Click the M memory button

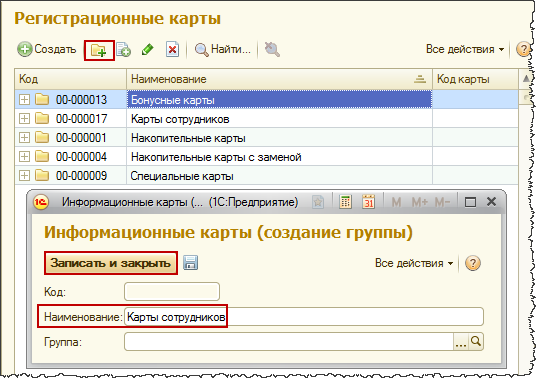(x=396, y=202)
